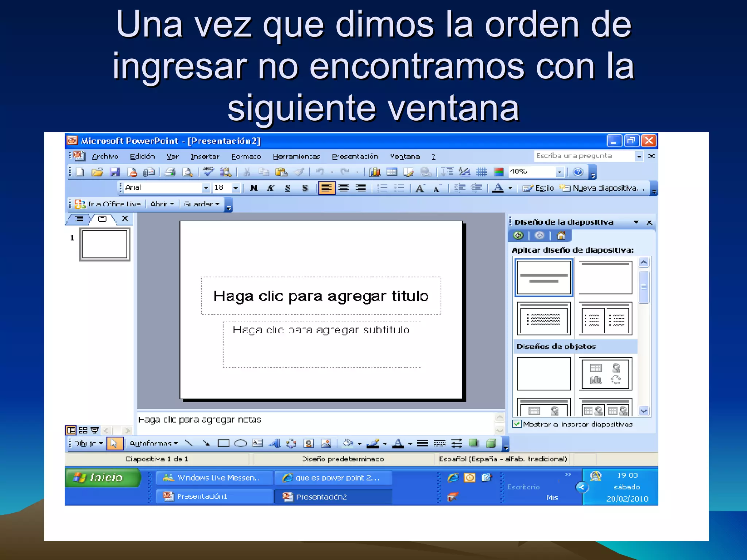Open the Windows Inicio start button
This screenshot has height=560, width=747.
103,478
